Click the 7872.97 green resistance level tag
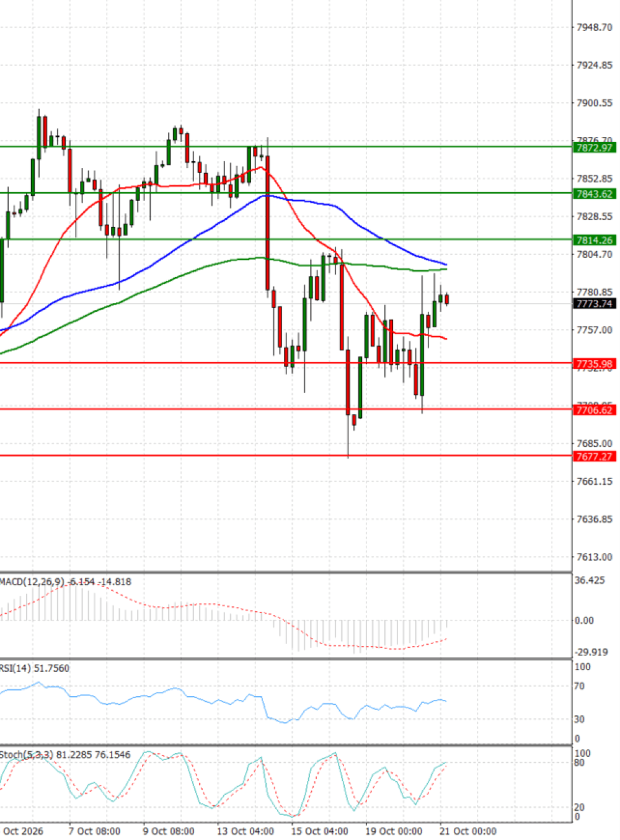 coord(594,148)
